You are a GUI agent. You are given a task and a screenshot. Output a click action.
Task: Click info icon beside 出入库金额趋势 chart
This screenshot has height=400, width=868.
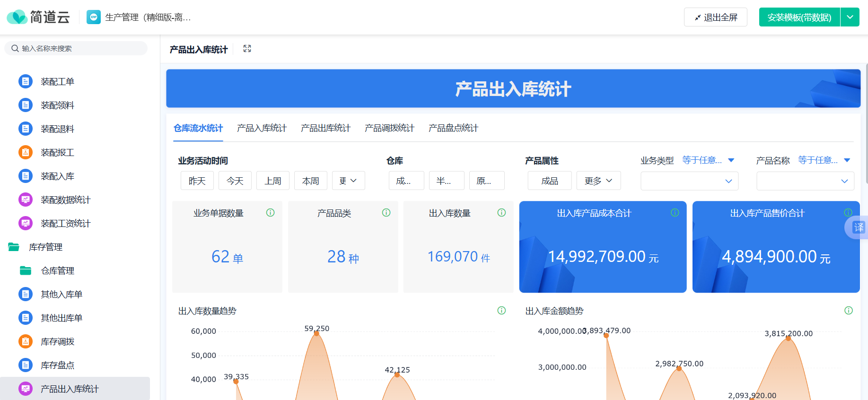849,311
